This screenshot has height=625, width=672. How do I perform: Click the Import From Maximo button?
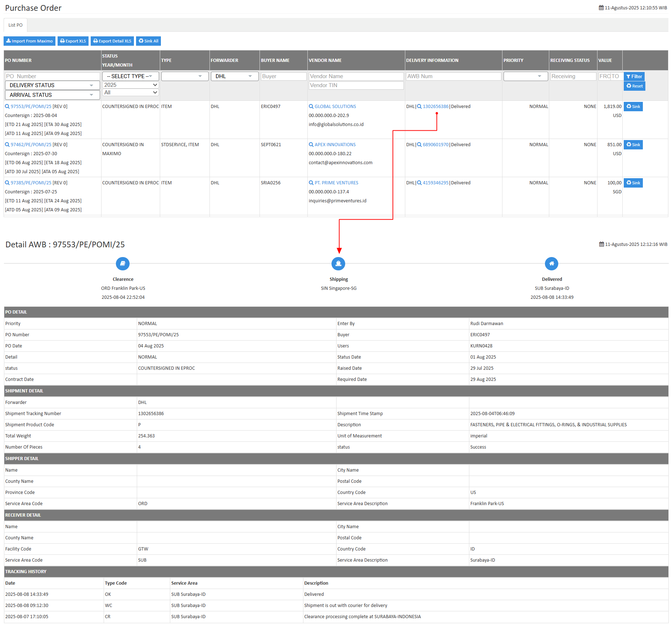coord(29,41)
